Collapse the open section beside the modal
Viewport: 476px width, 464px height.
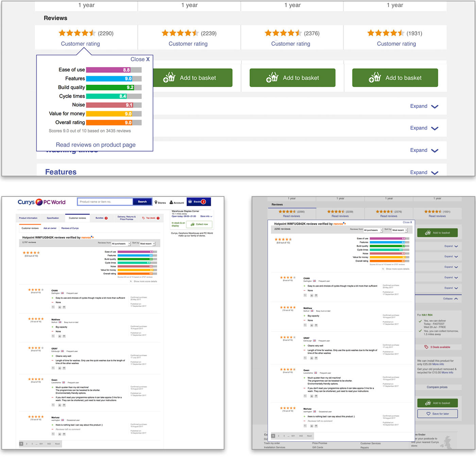click(x=451, y=299)
